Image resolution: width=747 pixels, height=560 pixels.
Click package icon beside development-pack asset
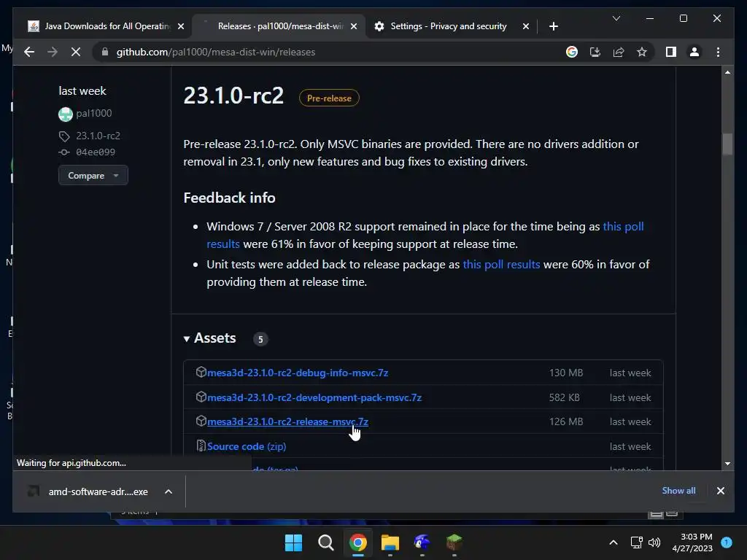(201, 397)
